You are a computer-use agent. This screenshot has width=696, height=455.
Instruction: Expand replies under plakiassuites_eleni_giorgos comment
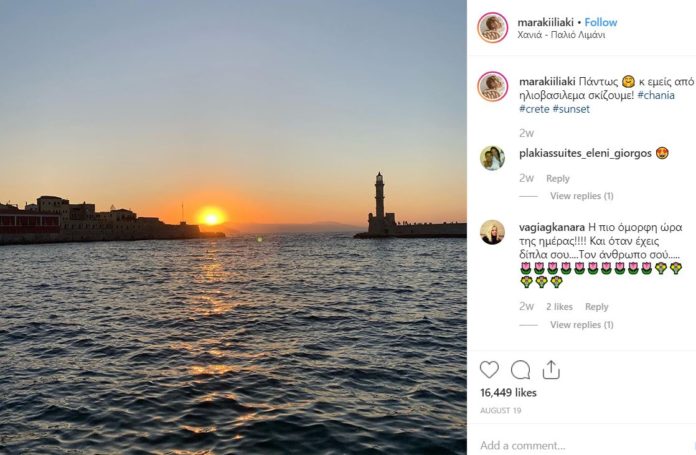(x=581, y=196)
